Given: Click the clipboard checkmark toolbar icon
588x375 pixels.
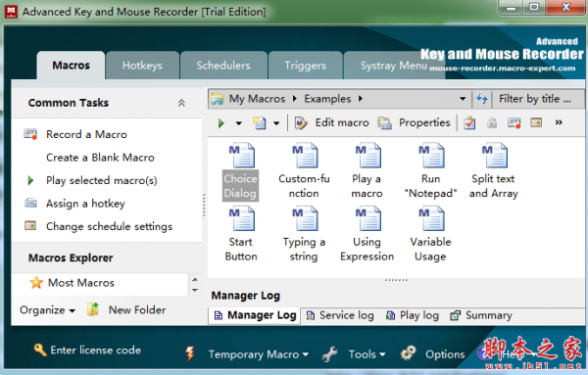Looking at the screenshot, I should [469, 122].
